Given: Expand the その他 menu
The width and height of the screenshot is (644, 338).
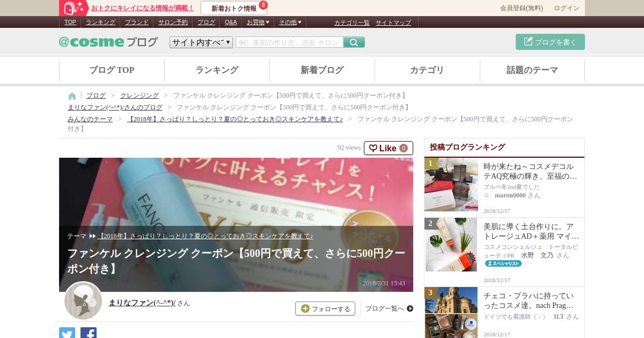Looking at the screenshot, I should click(x=290, y=22).
